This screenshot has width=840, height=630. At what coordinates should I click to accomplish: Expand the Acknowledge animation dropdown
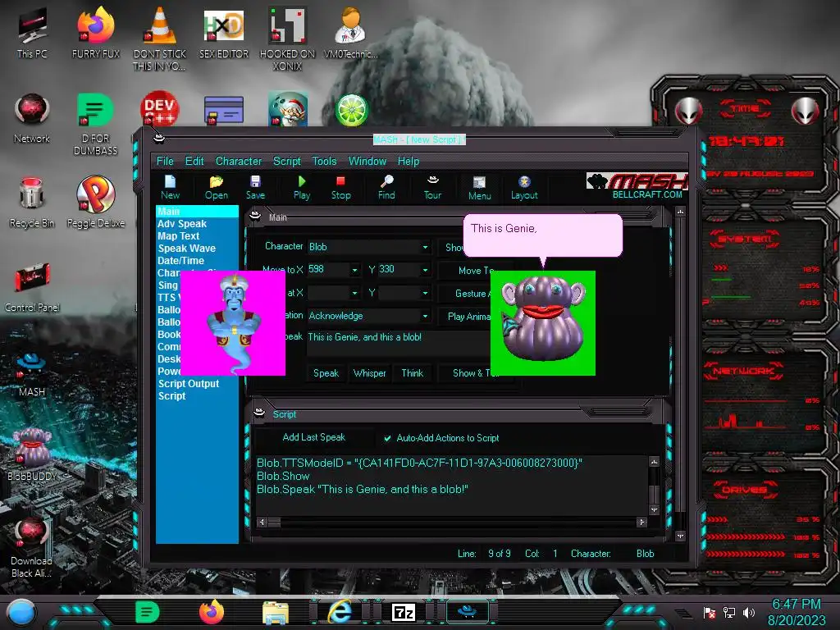(x=425, y=316)
